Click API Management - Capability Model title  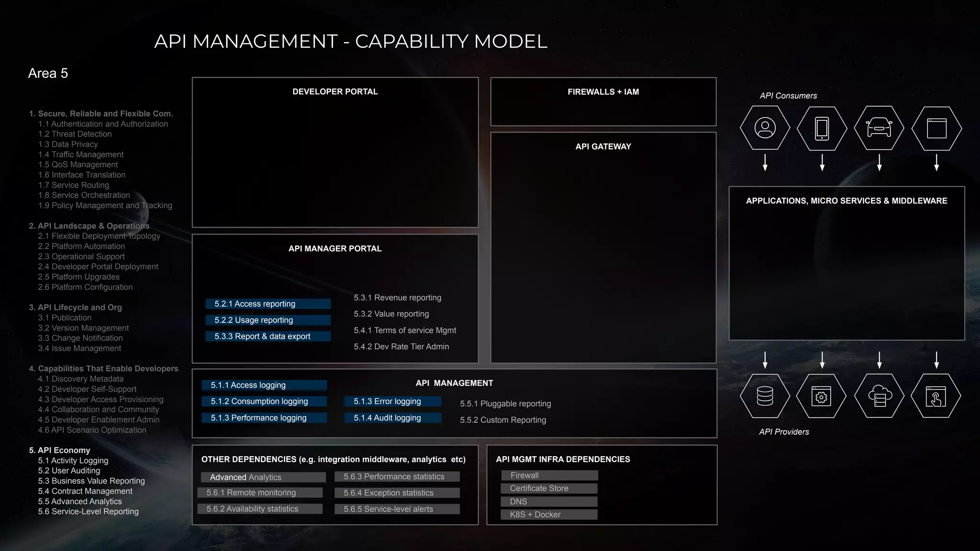(x=351, y=41)
